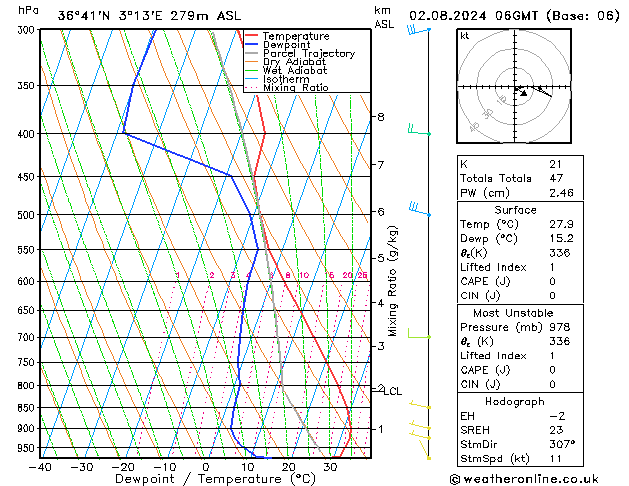Click the SREH value 23
Image resolution: width=629 pixels, height=486 pixels.
click(556, 430)
